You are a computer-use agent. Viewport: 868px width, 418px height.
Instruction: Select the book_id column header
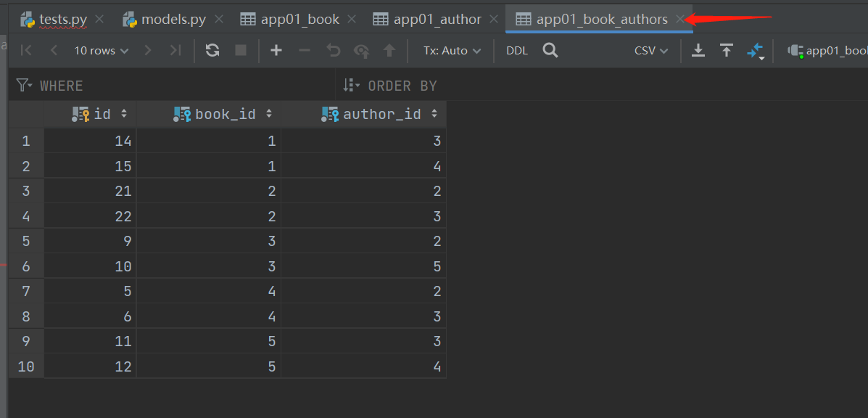(x=209, y=114)
